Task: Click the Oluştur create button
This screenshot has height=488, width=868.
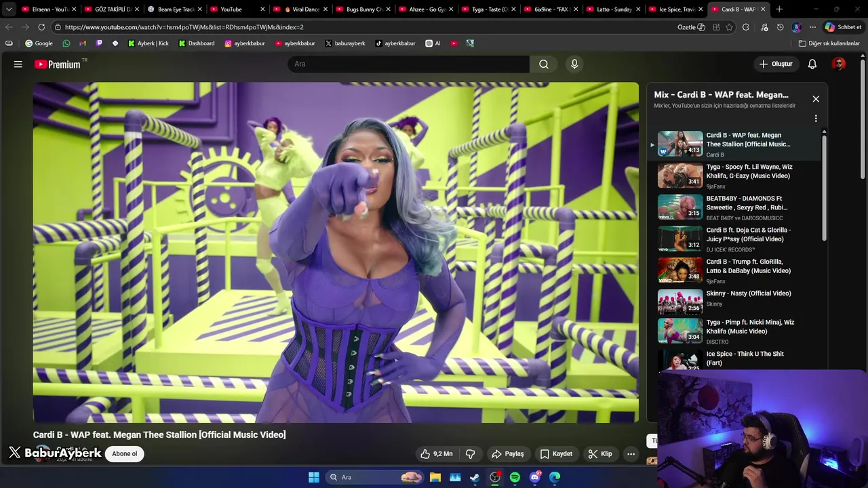Action: (x=775, y=64)
